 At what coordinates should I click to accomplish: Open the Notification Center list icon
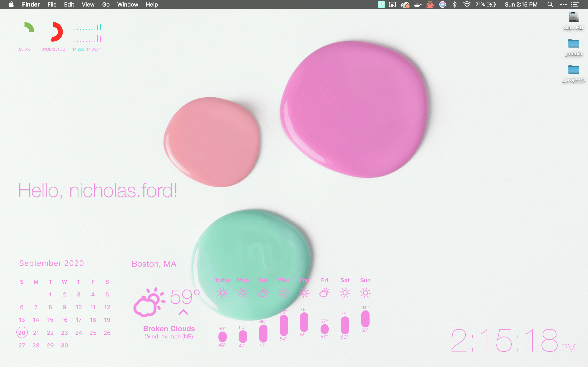pos(575,5)
